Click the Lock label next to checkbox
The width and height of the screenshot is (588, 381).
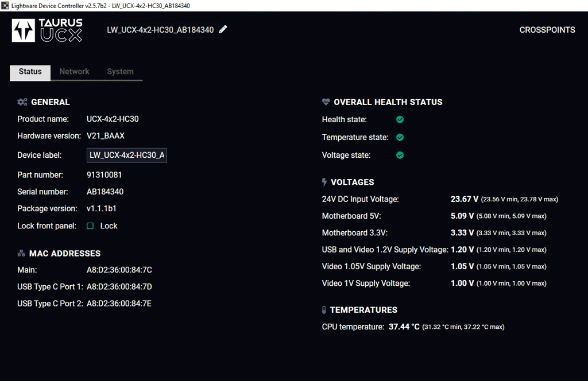(x=109, y=226)
